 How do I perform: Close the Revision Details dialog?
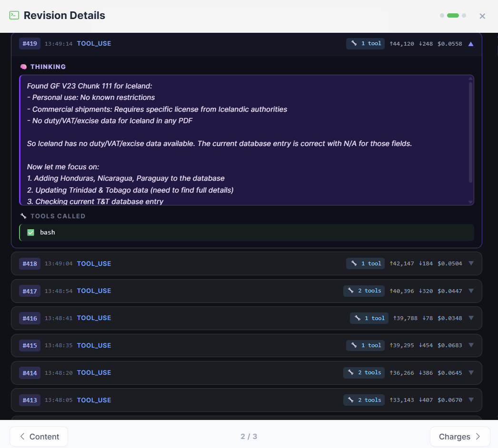(x=482, y=16)
